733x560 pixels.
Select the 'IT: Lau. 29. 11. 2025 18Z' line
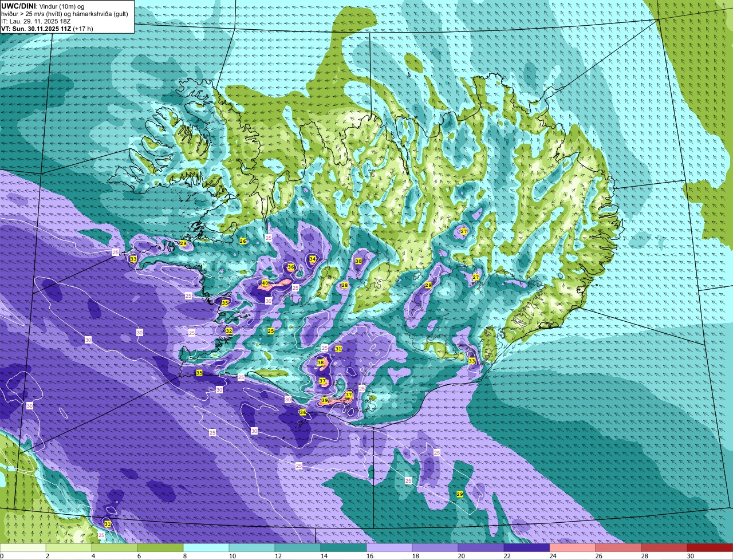click(36, 21)
